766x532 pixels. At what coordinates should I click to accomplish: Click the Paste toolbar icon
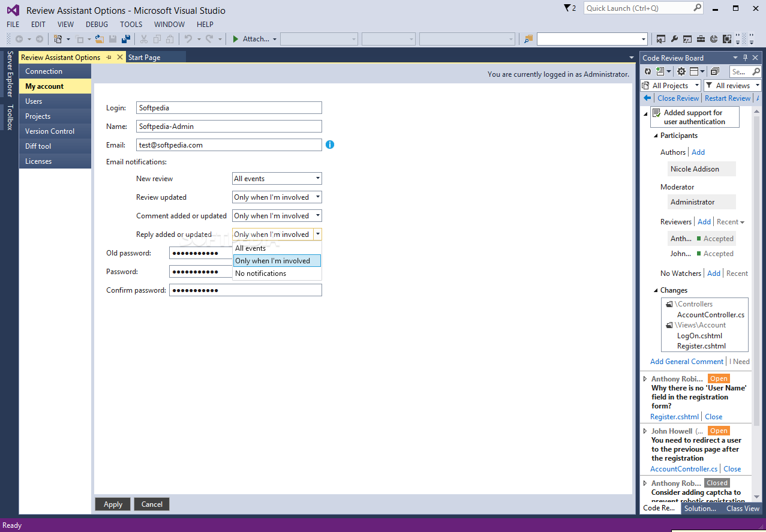170,39
